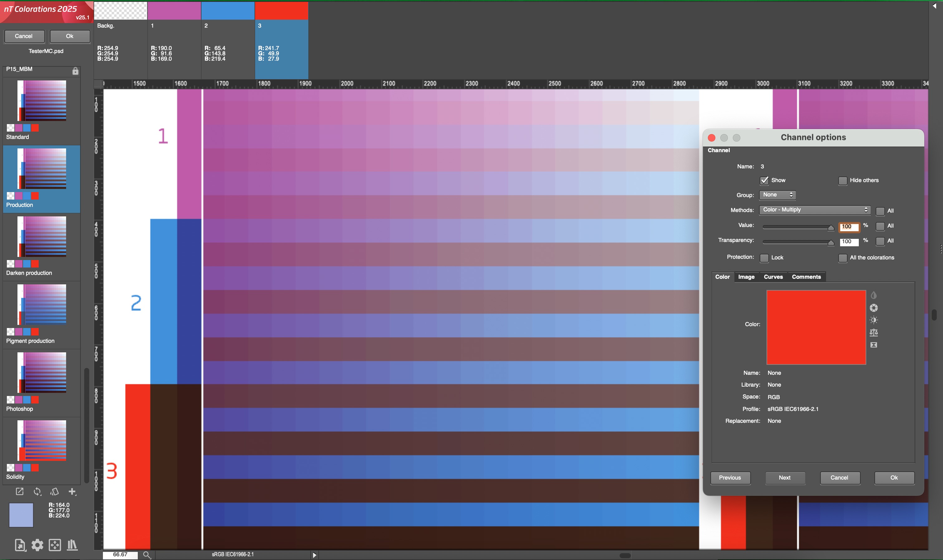Switch to the Curves tab
This screenshot has width=943, height=560.
pyautogui.click(x=773, y=277)
